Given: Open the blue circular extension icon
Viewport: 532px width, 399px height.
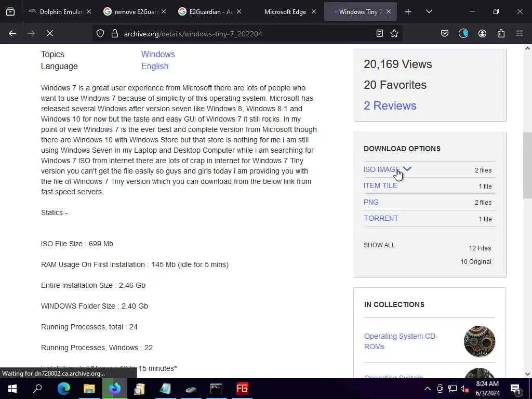Looking at the screenshot, I should pos(463,33).
